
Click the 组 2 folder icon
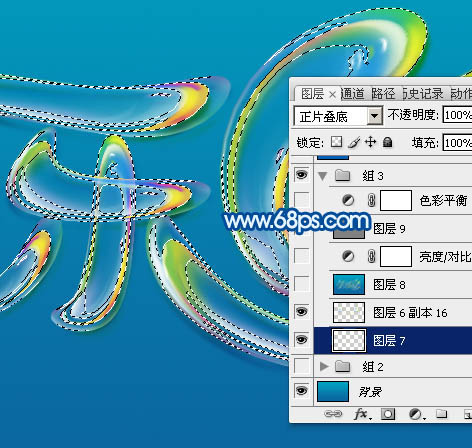click(342, 366)
